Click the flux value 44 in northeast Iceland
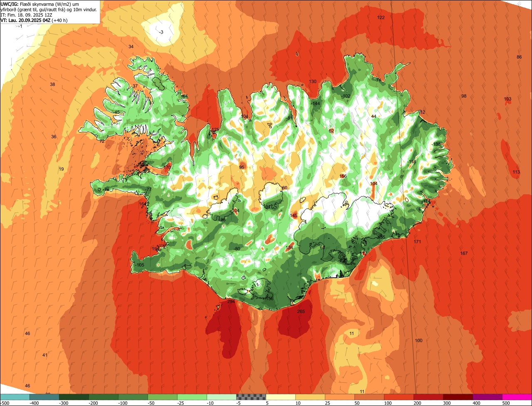Screen dimensions: 532x406 374,116
